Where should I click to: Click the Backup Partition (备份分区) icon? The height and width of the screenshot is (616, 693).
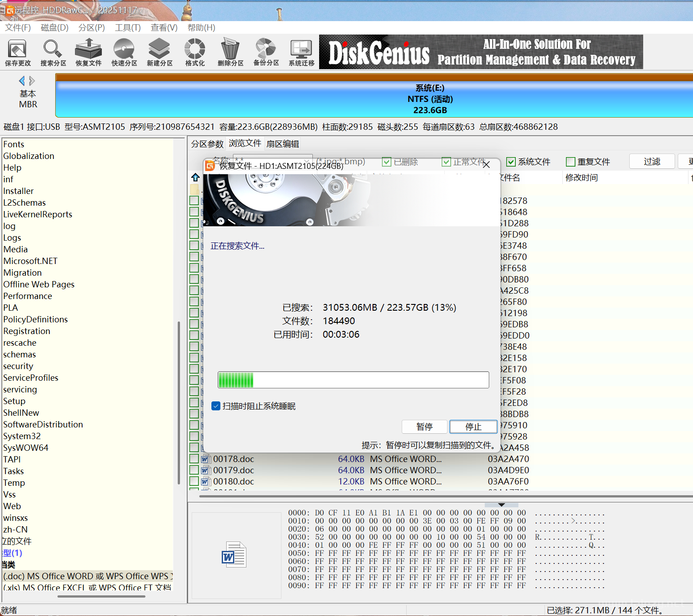point(266,53)
